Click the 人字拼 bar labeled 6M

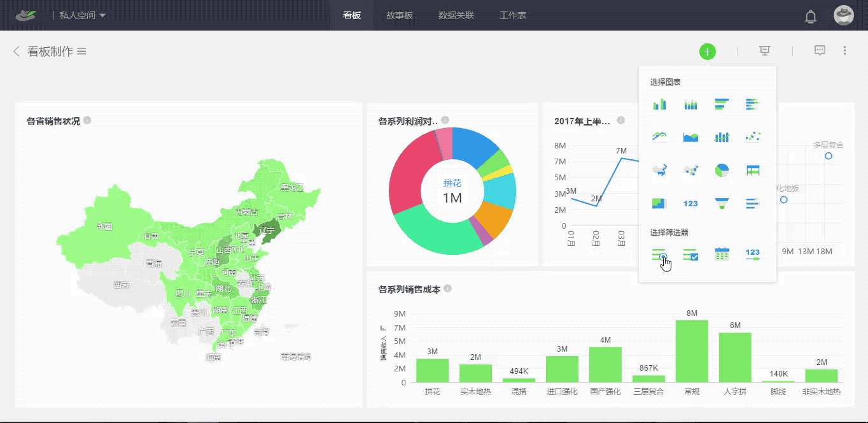tap(735, 357)
